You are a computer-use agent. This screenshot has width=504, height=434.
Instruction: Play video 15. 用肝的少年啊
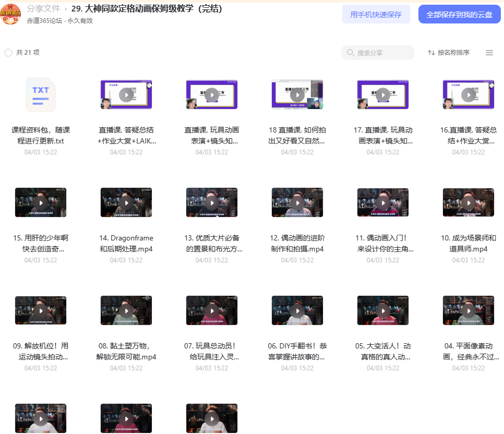point(41,202)
